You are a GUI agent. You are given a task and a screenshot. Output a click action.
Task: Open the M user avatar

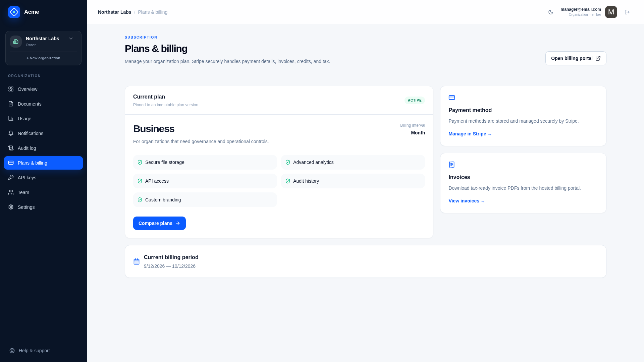611,12
